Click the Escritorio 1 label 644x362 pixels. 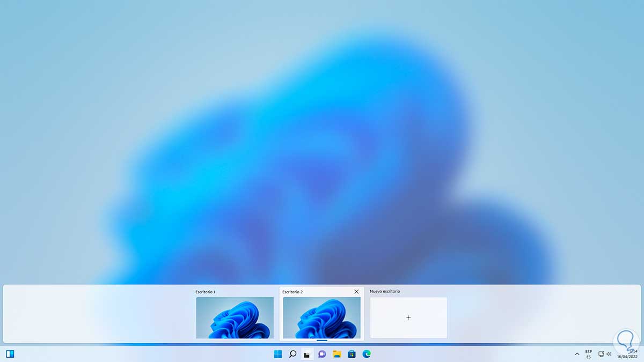206,292
